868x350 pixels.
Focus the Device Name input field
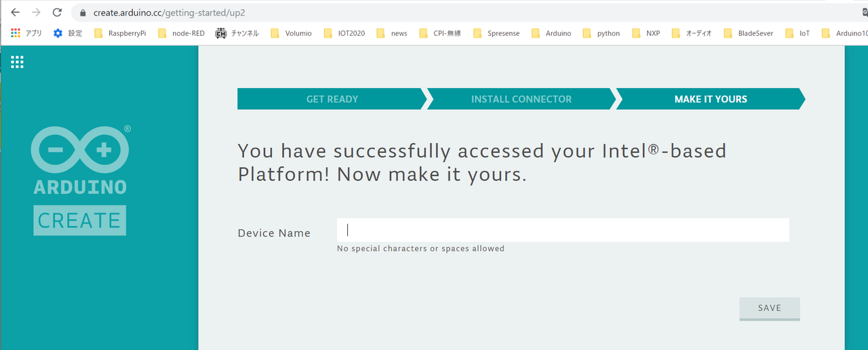(563, 230)
